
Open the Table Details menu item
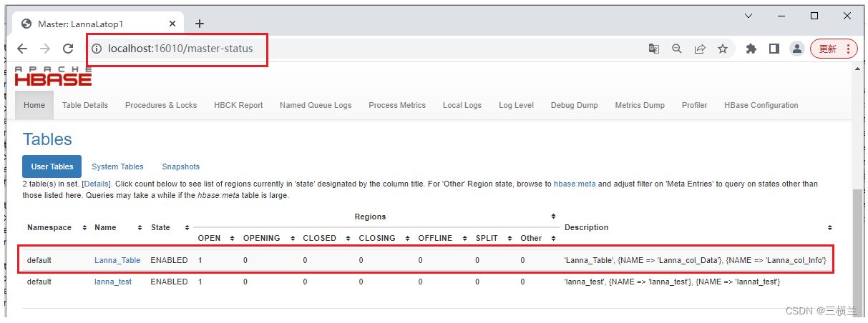(85, 105)
